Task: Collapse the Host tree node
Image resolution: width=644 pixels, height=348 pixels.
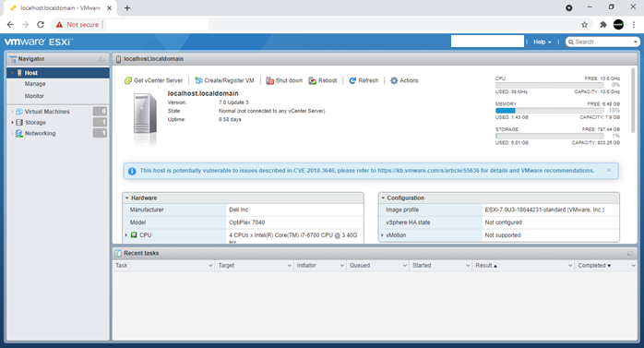Action: tap(12, 73)
